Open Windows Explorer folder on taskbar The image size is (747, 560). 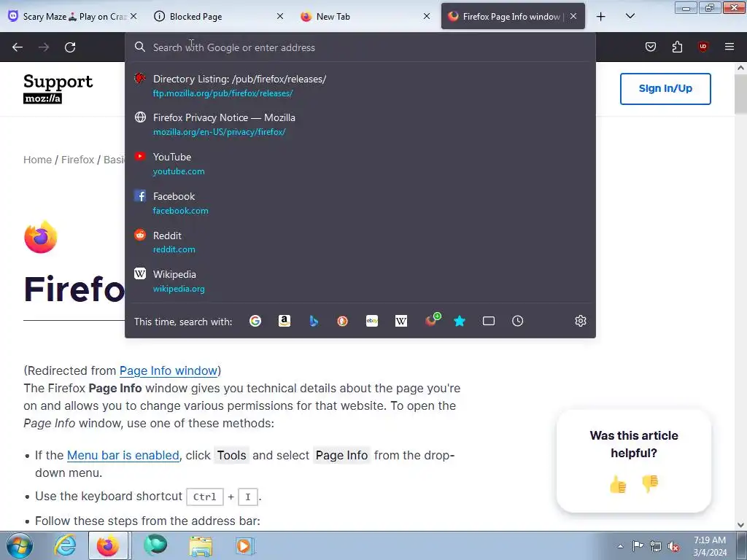click(x=201, y=545)
